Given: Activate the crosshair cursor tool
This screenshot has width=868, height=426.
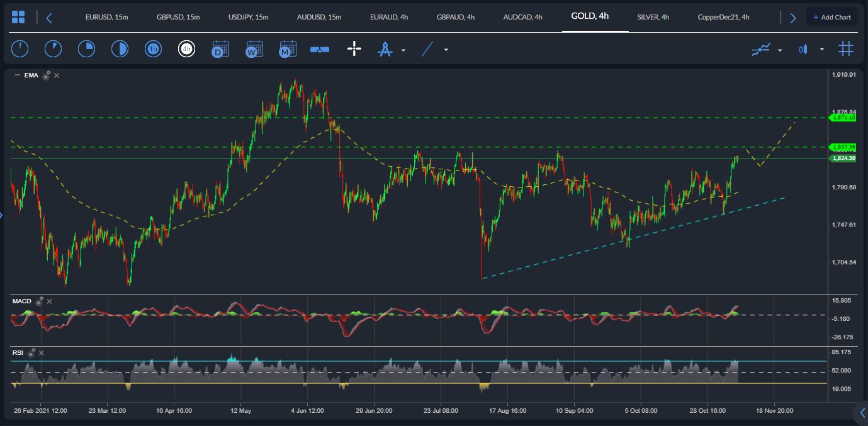Looking at the screenshot, I should (354, 49).
